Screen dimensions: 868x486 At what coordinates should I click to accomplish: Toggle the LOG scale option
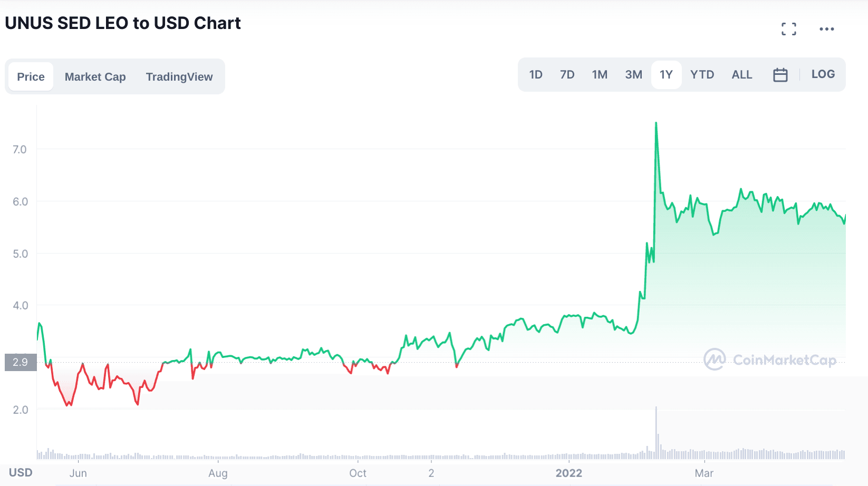click(823, 74)
